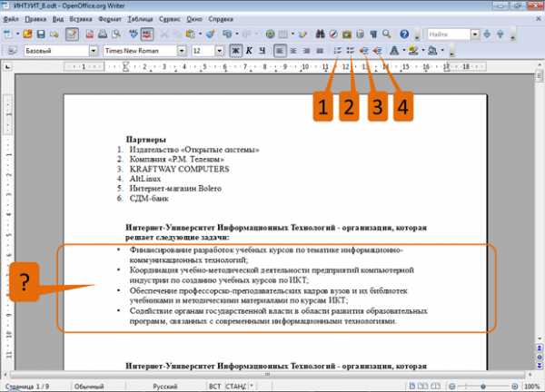545x392 pixels.
Task: Toggle Justified paragraph alignment
Action: click(x=320, y=51)
